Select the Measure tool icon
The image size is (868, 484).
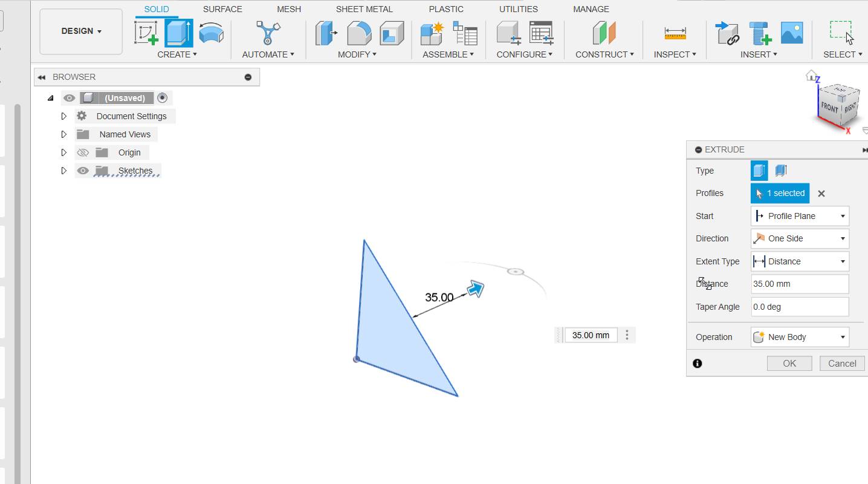(675, 33)
